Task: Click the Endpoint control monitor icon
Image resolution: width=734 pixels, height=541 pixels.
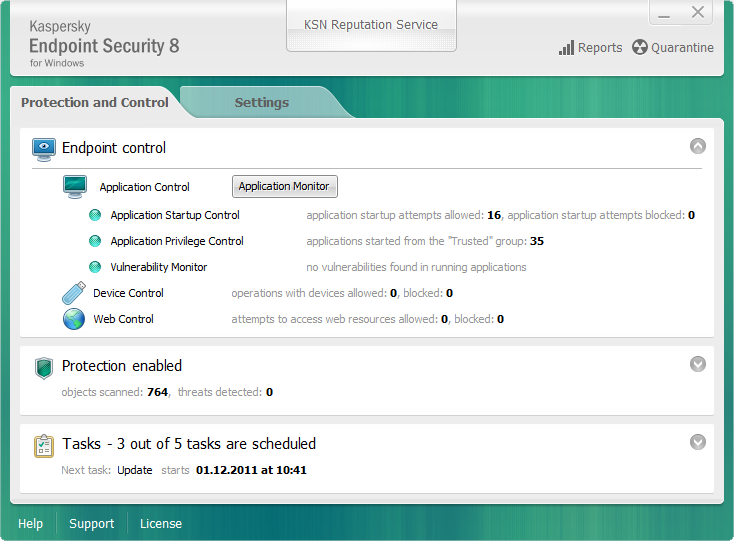Action: (x=44, y=149)
